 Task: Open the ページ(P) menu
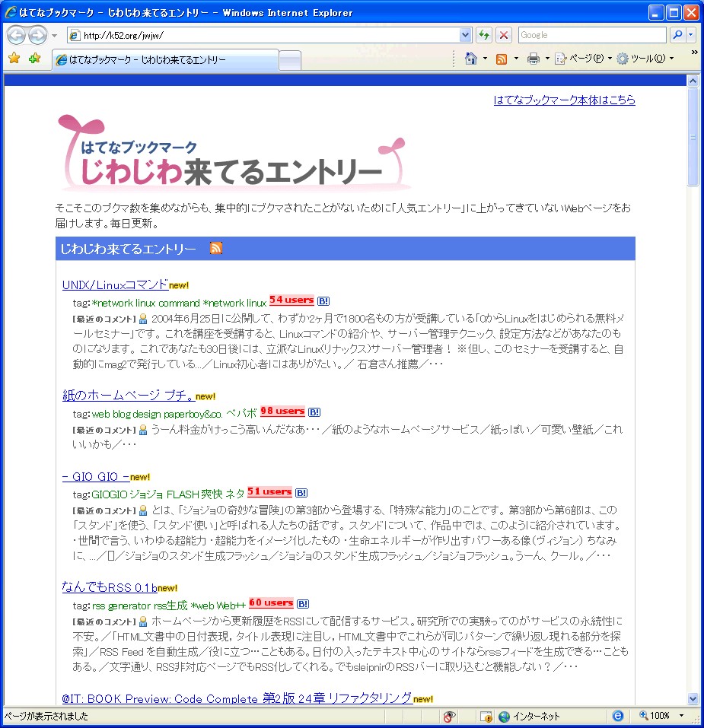pos(583,59)
